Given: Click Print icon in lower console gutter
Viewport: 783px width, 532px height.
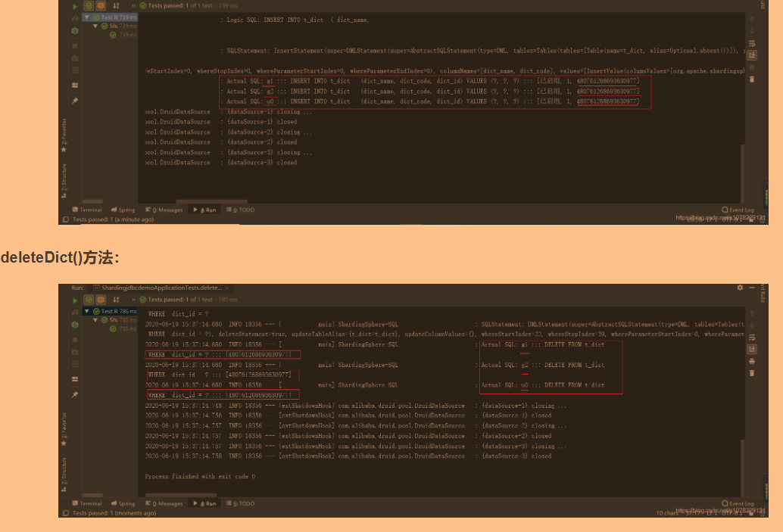Looking at the screenshot, I should pos(752,361).
